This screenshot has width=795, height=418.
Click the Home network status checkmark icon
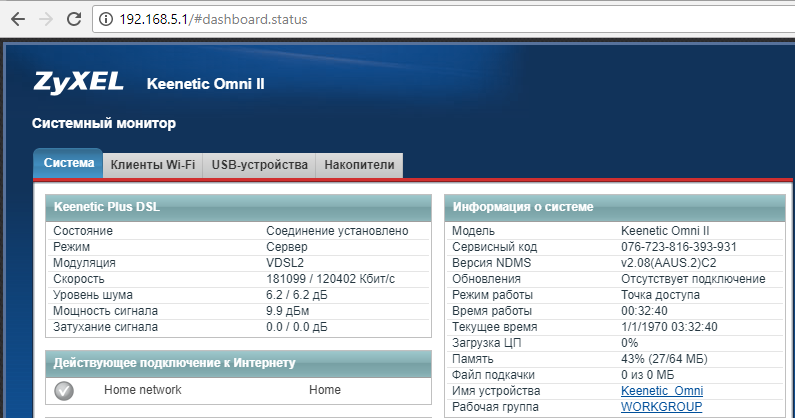pyautogui.click(x=64, y=391)
